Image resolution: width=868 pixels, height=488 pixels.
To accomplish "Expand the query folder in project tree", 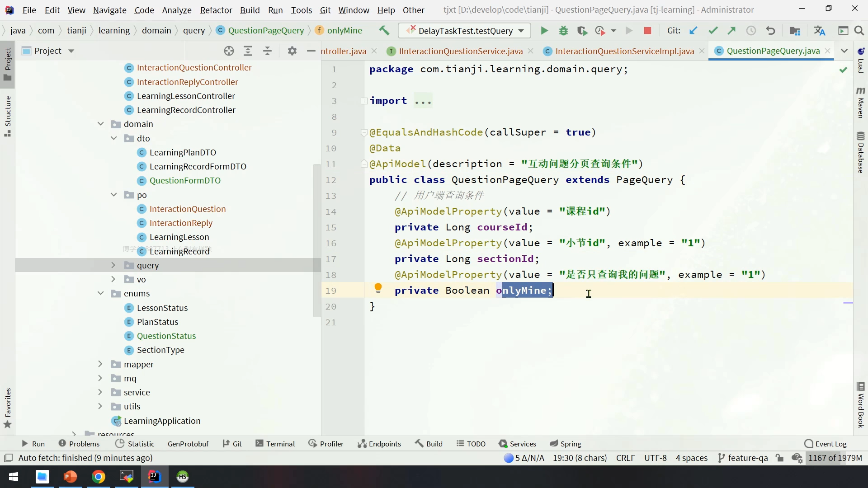I will point(113,265).
